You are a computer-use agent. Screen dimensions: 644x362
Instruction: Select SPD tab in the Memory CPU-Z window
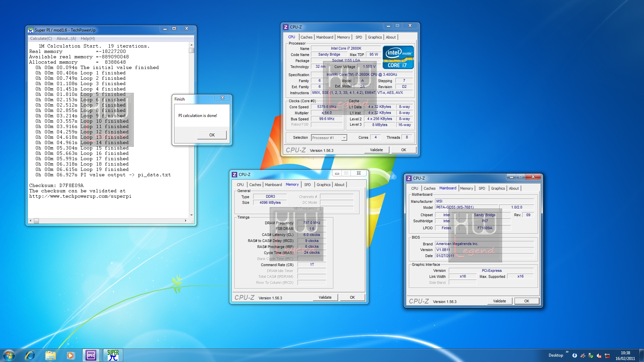coord(307,185)
